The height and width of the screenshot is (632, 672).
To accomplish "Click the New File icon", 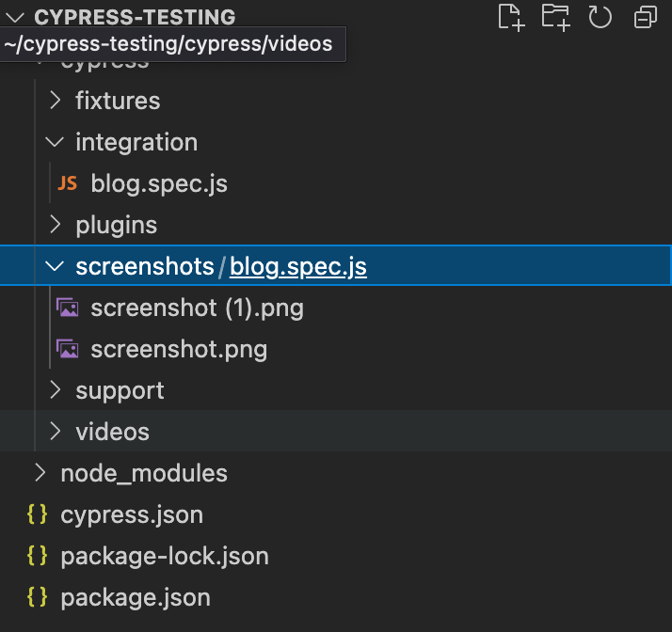I will (510, 17).
